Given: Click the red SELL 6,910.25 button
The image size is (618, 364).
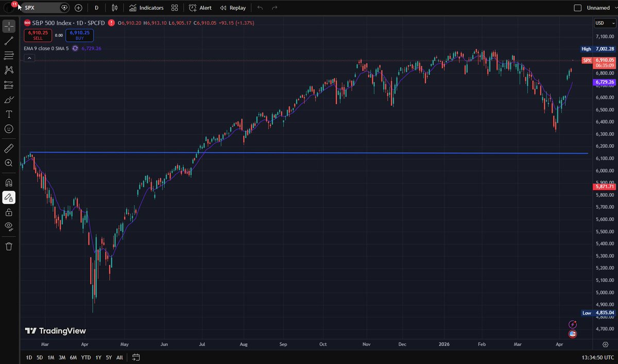Looking at the screenshot, I should (x=38, y=35).
